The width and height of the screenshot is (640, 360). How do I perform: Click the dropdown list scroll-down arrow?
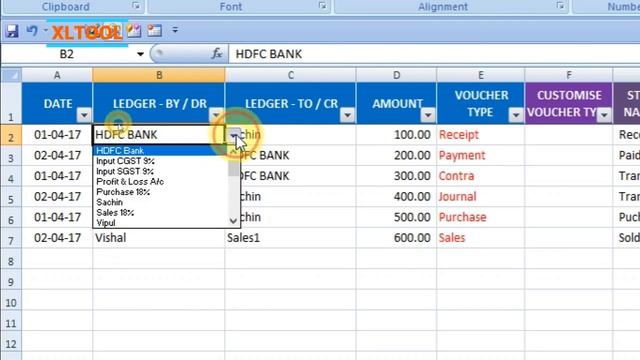(x=233, y=221)
